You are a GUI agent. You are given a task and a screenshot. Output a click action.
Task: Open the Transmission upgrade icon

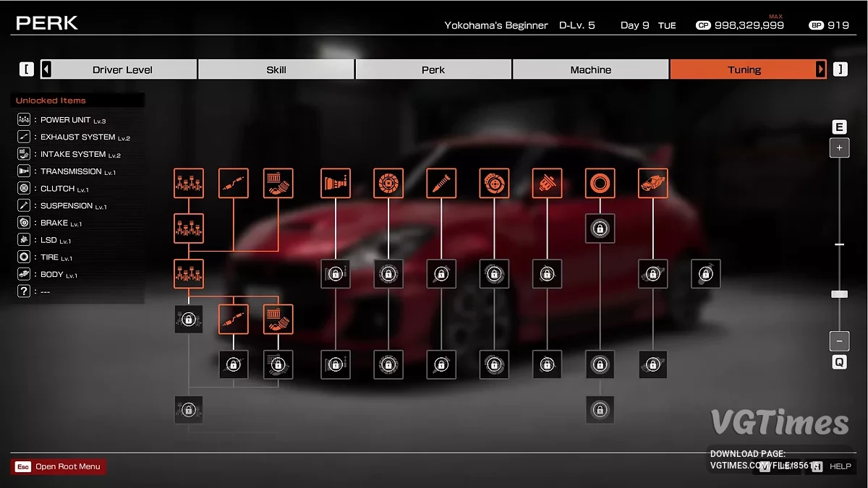(335, 183)
